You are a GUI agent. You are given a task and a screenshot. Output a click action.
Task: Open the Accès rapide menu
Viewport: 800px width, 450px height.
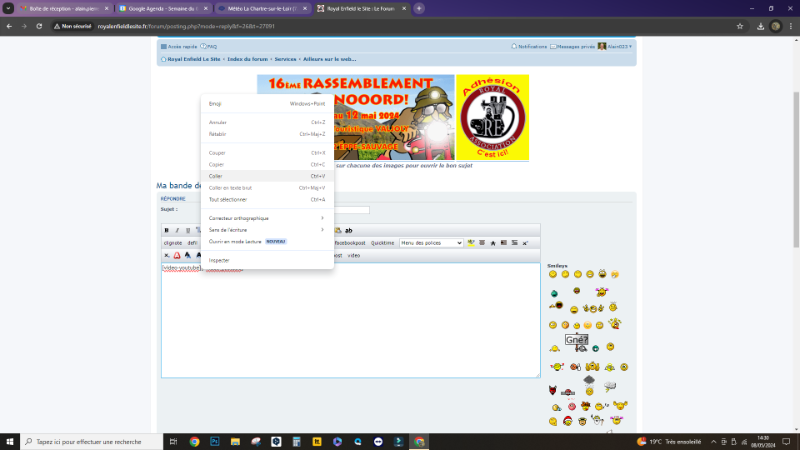(x=179, y=46)
